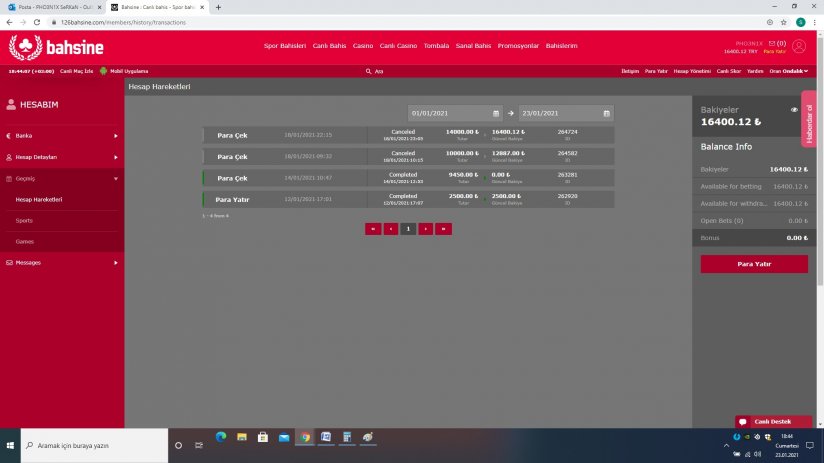824x463 pixels.
Task: Open the start date calendar icon
Action: [496, 114]
